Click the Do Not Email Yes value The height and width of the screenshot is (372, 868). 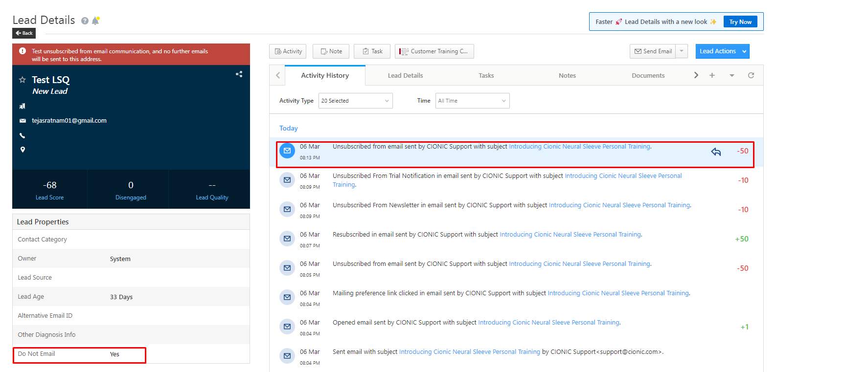[x=114, y=354]
